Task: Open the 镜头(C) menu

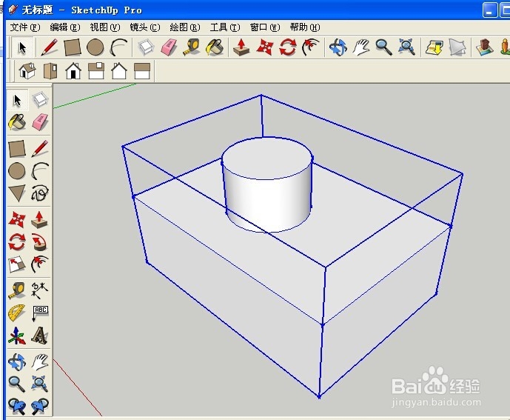Action: (145, 27)
